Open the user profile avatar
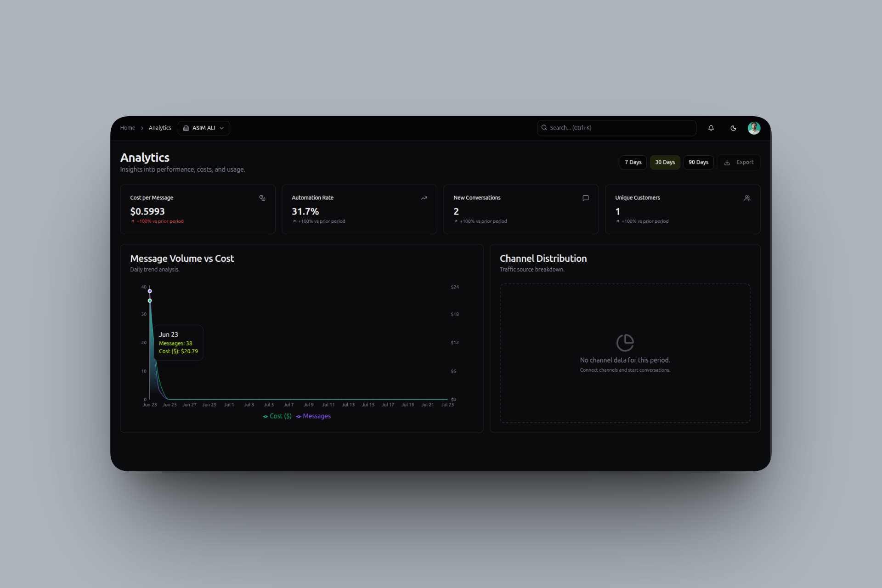The height and width of the screenshot is (588, 882). [754, 128]
